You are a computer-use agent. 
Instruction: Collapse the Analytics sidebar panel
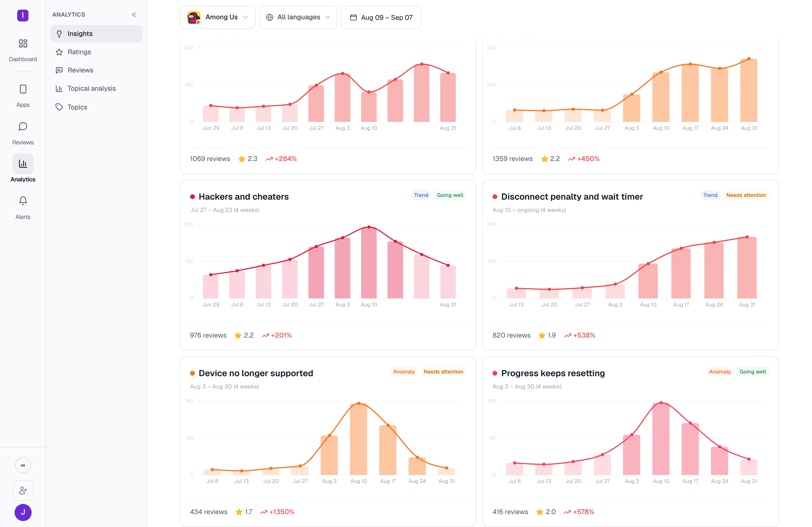point(134,15)
